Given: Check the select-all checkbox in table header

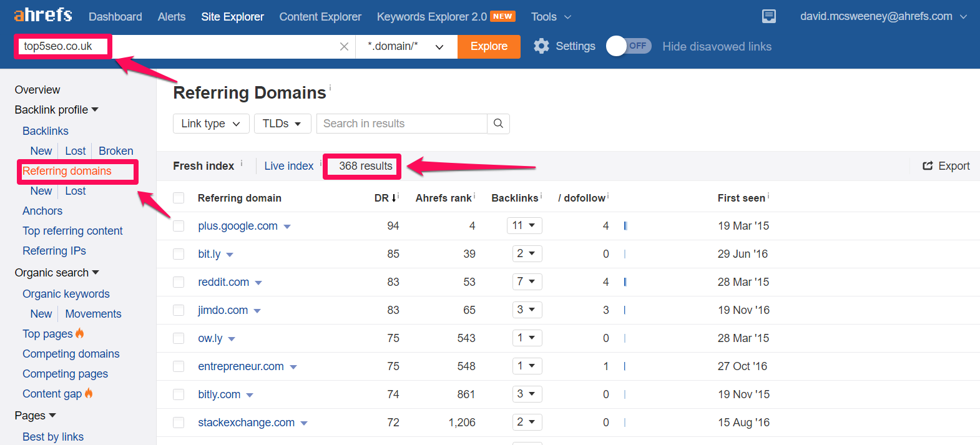Looking at the screenshot, I should 179,198.
